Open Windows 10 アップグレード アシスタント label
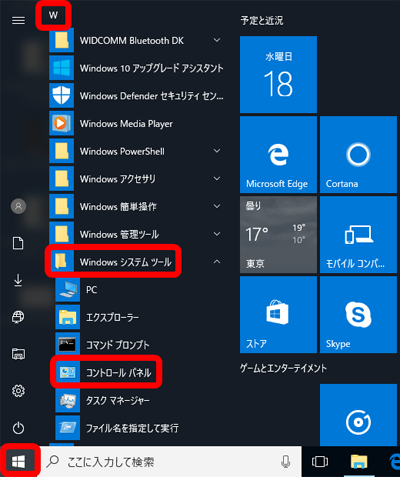400x477 pixels. (151, 68)
